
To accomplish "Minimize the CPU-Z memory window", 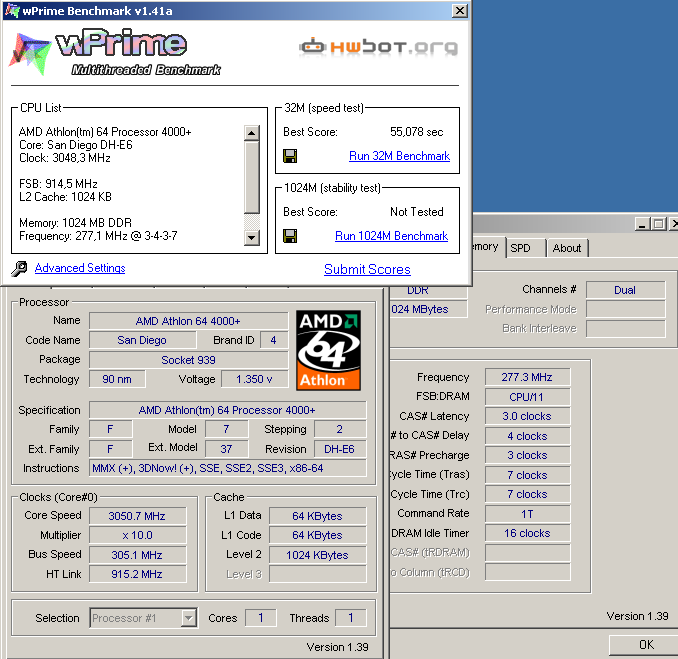I will pos(642,224).
